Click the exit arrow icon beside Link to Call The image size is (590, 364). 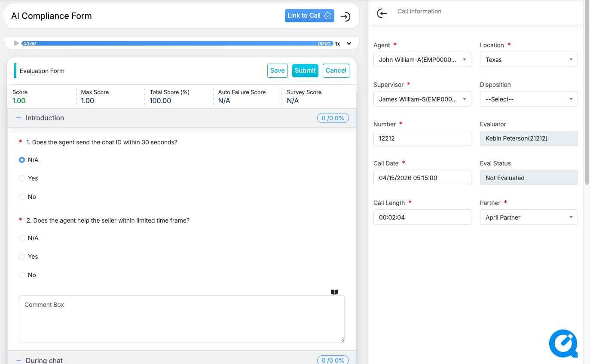345,17
